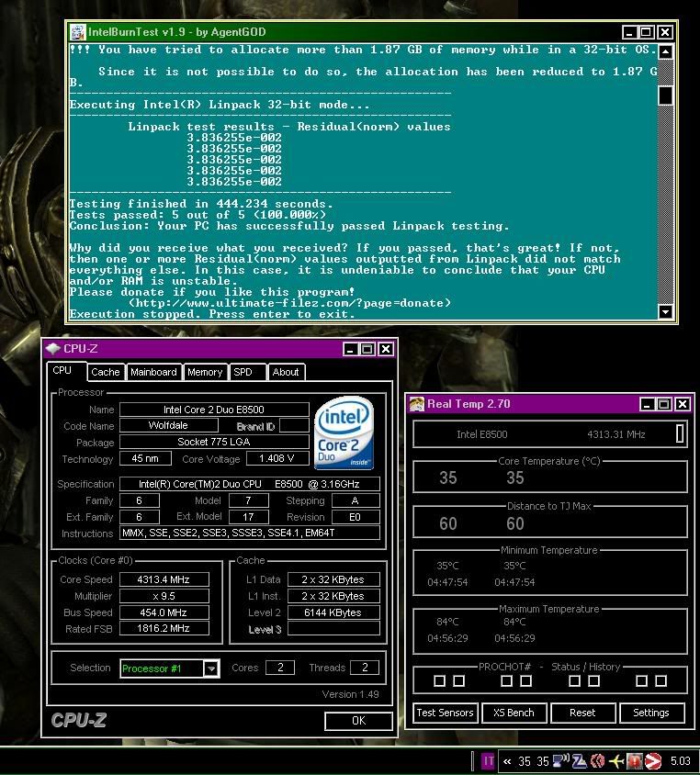Toggle the rightmost PROCHOT# status checkbox
Screen dimensions: 700x775
coord(660,681)
